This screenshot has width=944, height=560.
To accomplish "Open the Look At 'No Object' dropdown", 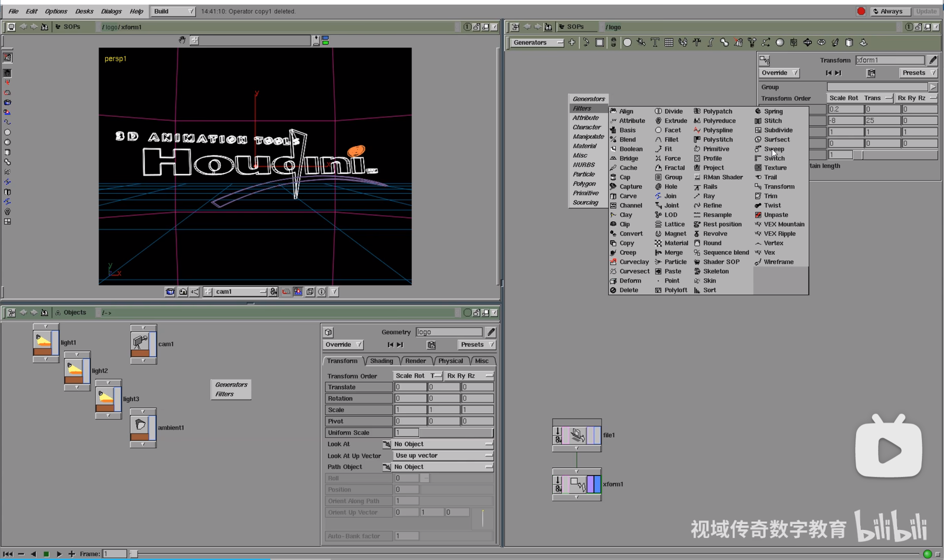I will (443, 444).
